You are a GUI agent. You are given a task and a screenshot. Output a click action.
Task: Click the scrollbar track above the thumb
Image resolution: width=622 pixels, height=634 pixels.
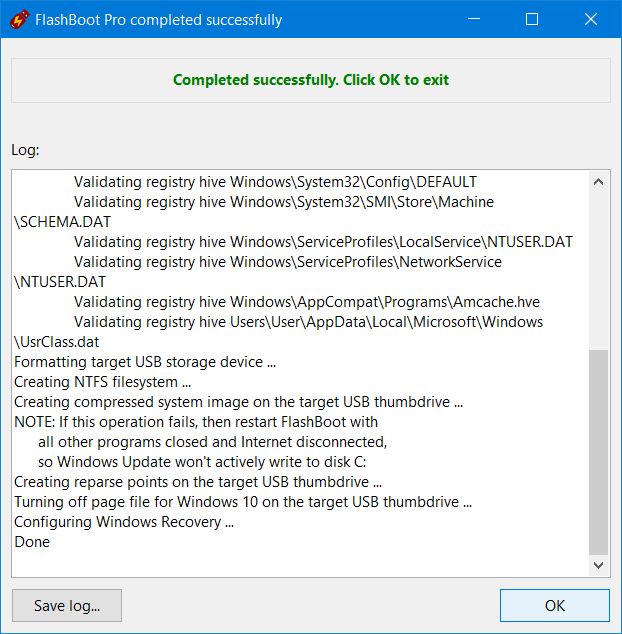(x=599, y=271)
